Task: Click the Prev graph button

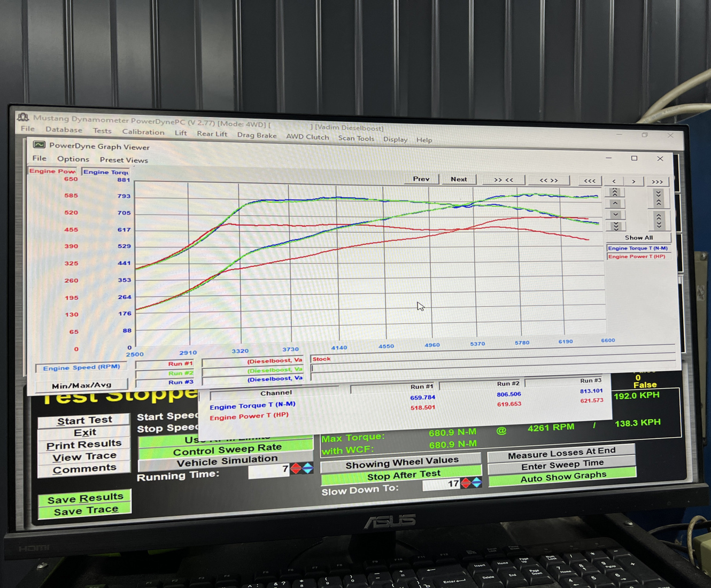Action: (x=421, y=179)
